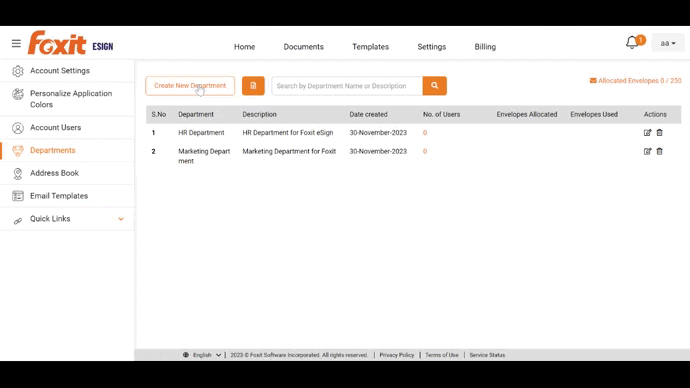Click the No. of Users header
The image size is (690, 388).
tap(441, 114)
